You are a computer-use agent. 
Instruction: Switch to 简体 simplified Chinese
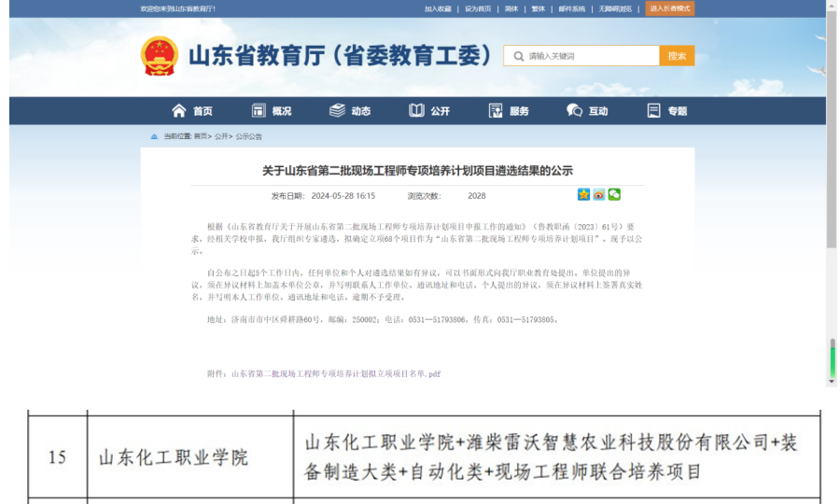(x=511, y=8)
